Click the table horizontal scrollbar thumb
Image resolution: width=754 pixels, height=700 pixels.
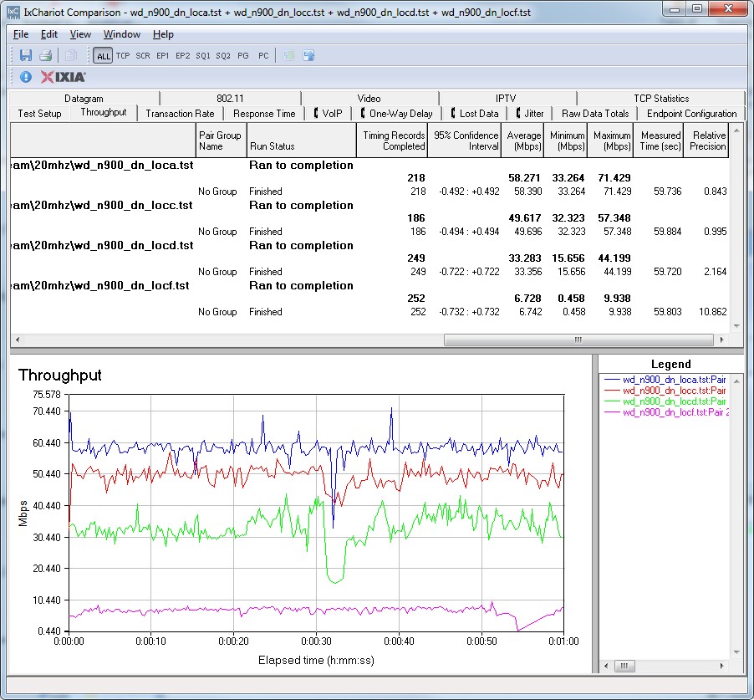pyautogui.click(x=578, y=340)
